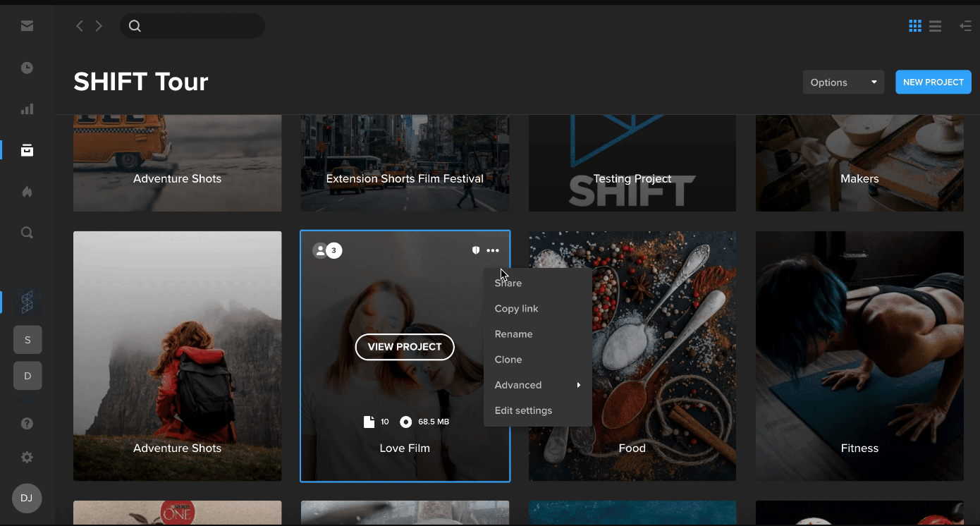Switch to list view
This screenshot has width=980, height=526.
pyautogui.click(x=935, y=25)
